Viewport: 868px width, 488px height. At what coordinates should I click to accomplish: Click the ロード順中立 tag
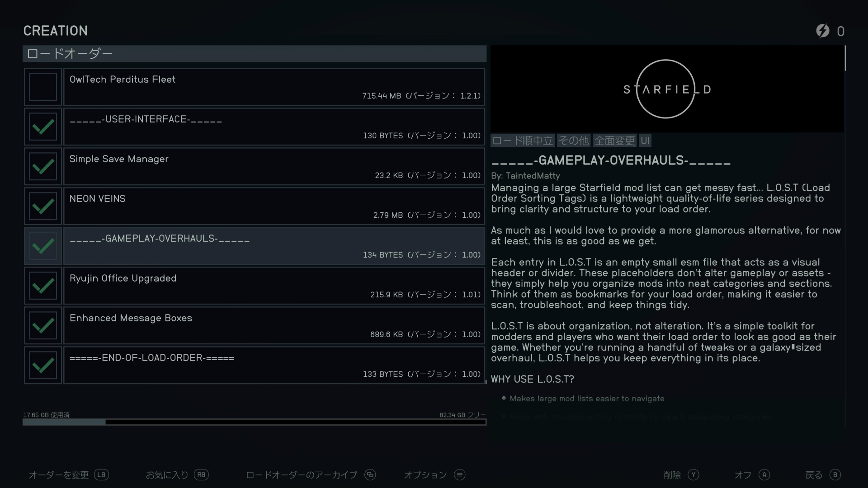point(523,141)
